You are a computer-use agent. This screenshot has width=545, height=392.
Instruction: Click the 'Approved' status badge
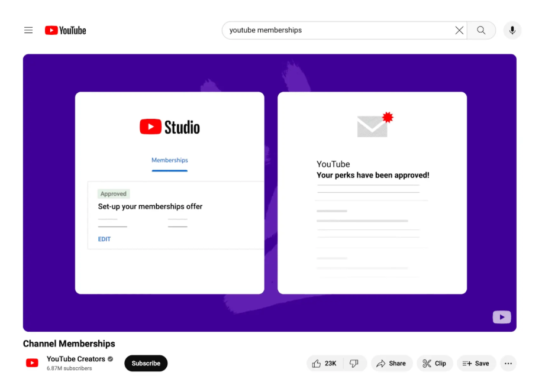113,194
